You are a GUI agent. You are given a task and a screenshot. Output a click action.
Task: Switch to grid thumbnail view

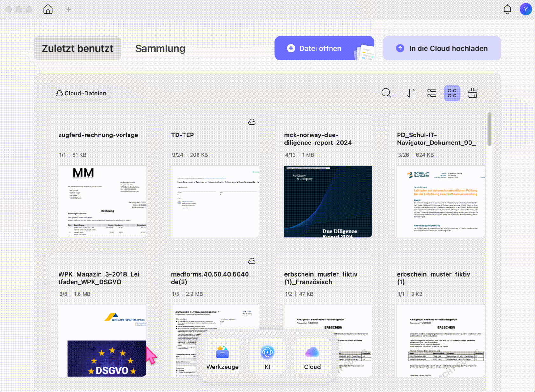452,93
